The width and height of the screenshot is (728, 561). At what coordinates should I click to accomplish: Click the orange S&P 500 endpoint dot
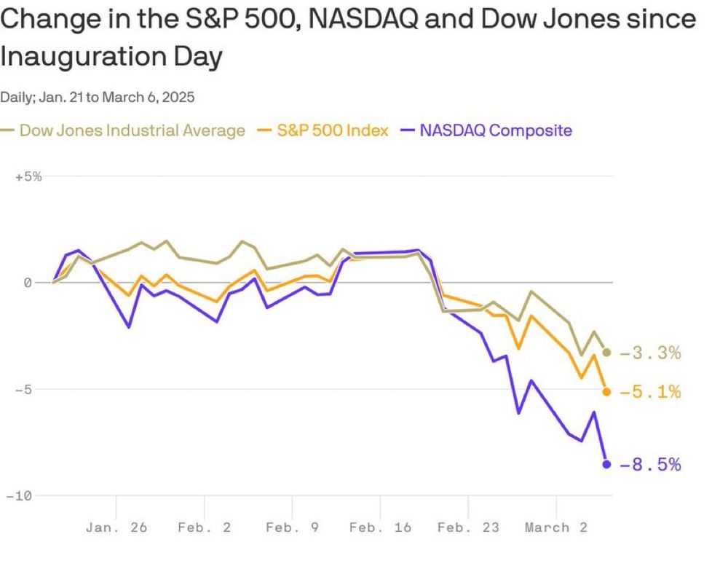(606, 392)
